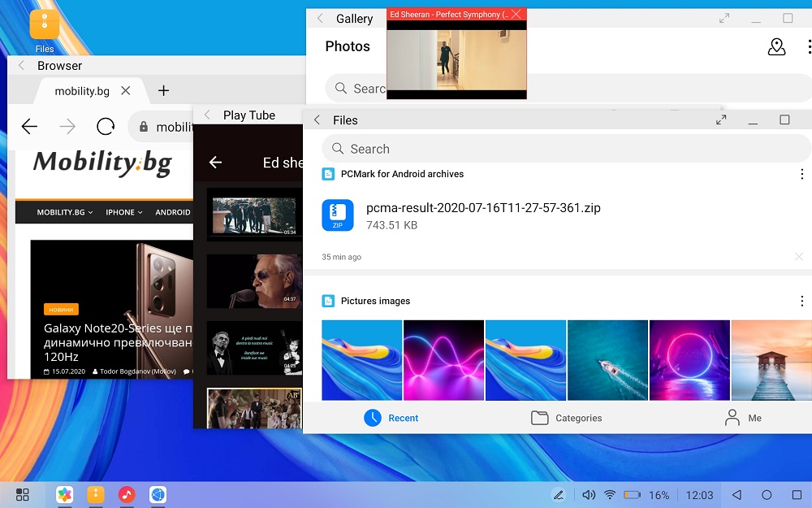The height and width of the screenshot is (508, 812).
Task: Open the neon circle picture
Action: tap(689, 360)
